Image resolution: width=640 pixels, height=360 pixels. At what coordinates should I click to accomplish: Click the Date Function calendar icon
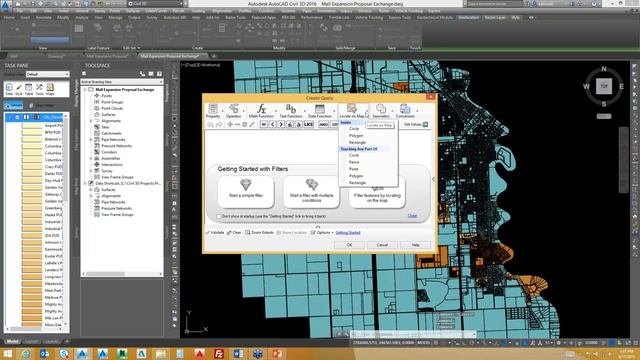point(320,109)
